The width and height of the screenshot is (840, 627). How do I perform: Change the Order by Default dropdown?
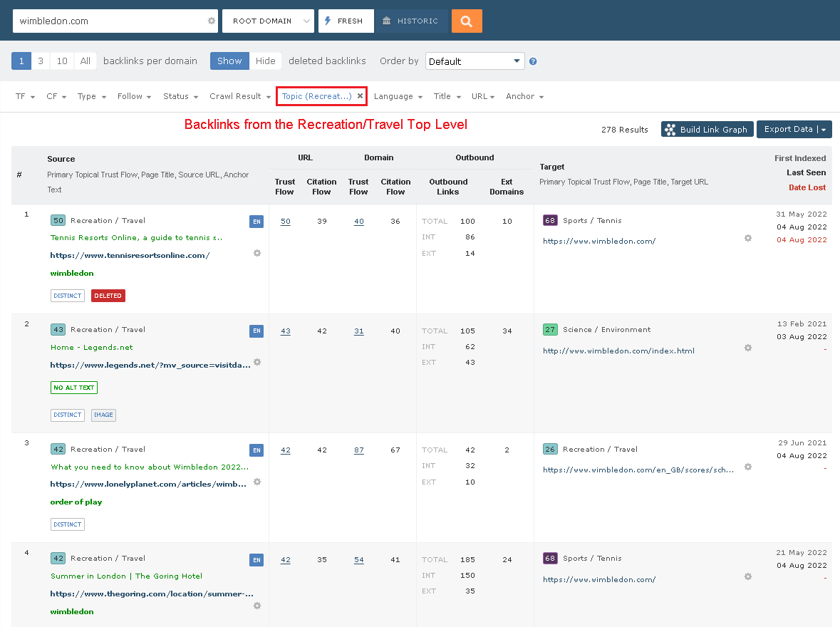(475, 61)
